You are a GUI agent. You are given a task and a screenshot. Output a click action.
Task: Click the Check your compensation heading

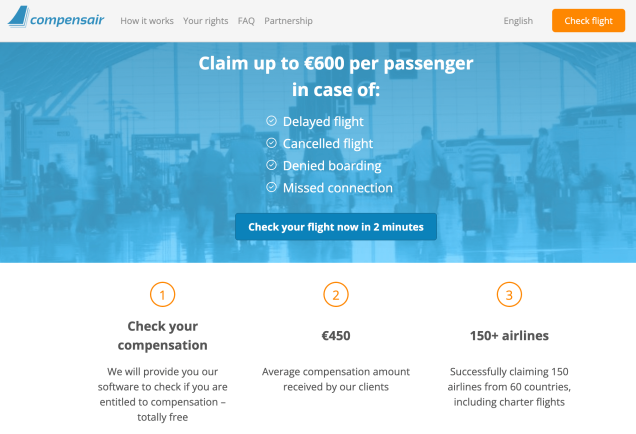[x=163, y=335]
